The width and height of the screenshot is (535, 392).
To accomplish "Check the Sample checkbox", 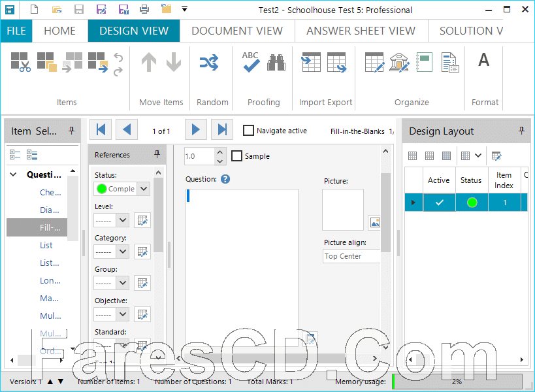I will point(236,156).
